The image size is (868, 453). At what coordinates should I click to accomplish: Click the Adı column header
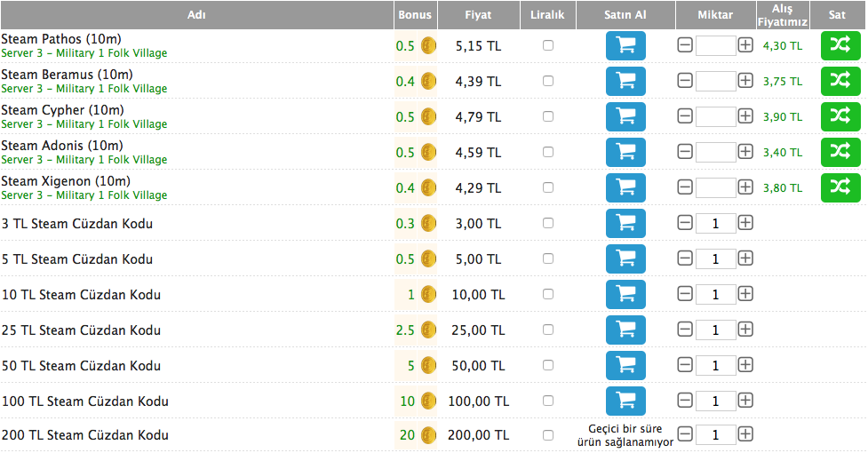196,15
